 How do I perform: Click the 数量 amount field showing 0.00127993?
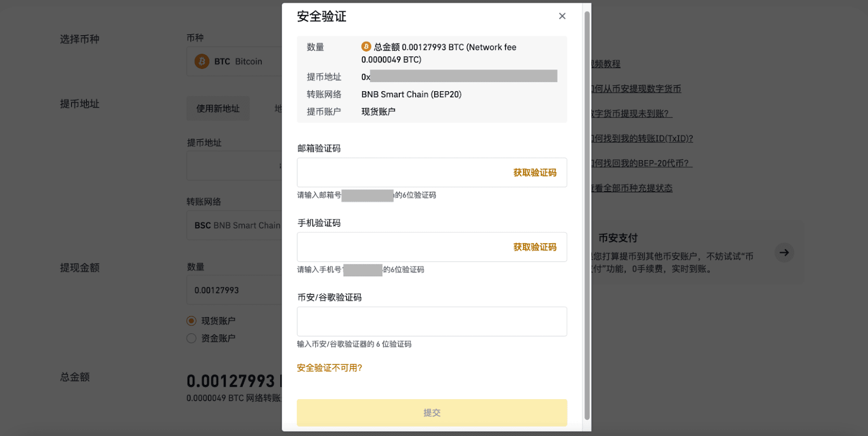234,290
